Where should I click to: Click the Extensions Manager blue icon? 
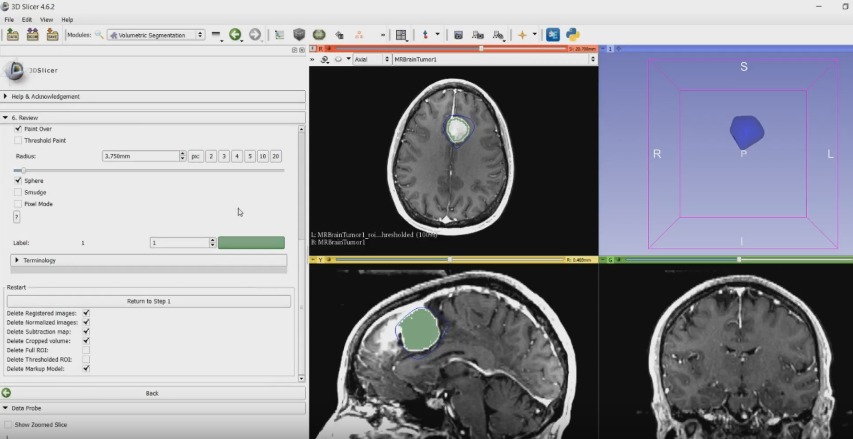pyautogui.click(x=552, y=35)
